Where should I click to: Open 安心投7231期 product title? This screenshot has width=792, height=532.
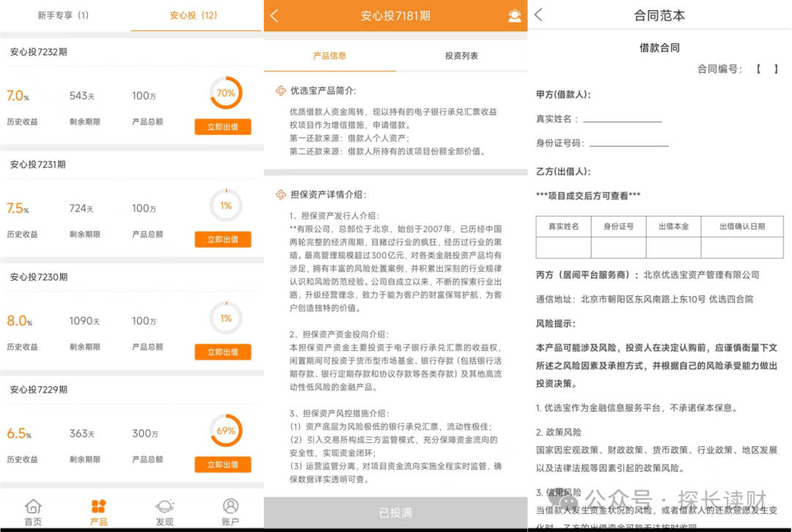pyautogui.click(x=38, y=164)
